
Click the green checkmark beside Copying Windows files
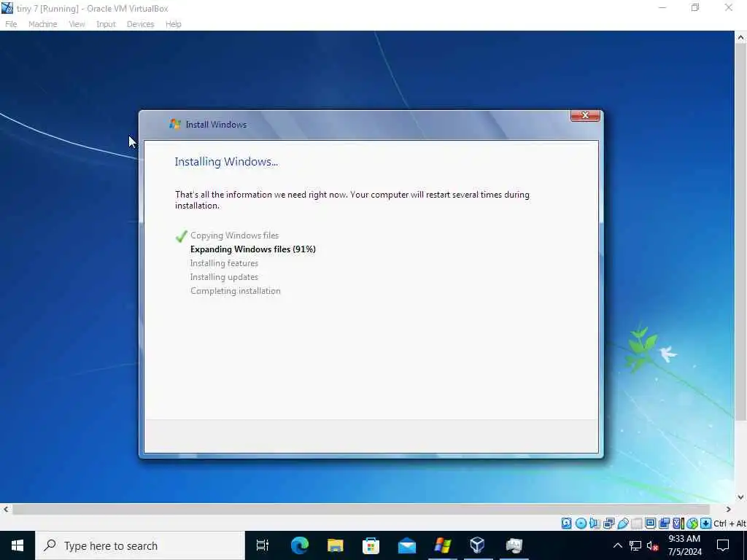[181, 236]
